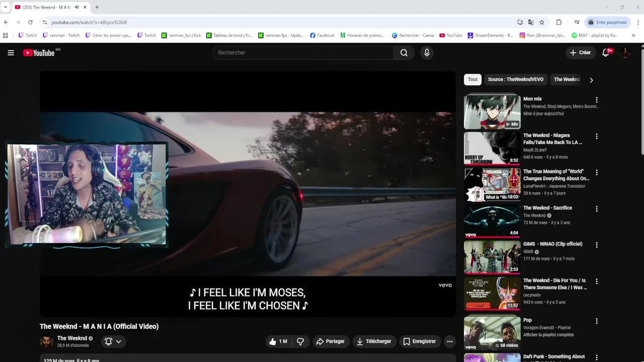Screen dimensions: 644x362
Task: Click the page vertical scrollbar
Action: pyautogui.click(x=641, y=101)
